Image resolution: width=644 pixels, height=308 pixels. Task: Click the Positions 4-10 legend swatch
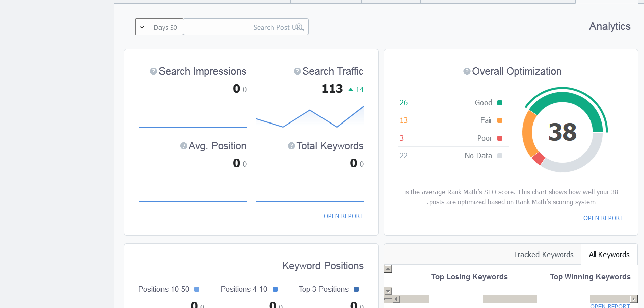tap(275, 289)
